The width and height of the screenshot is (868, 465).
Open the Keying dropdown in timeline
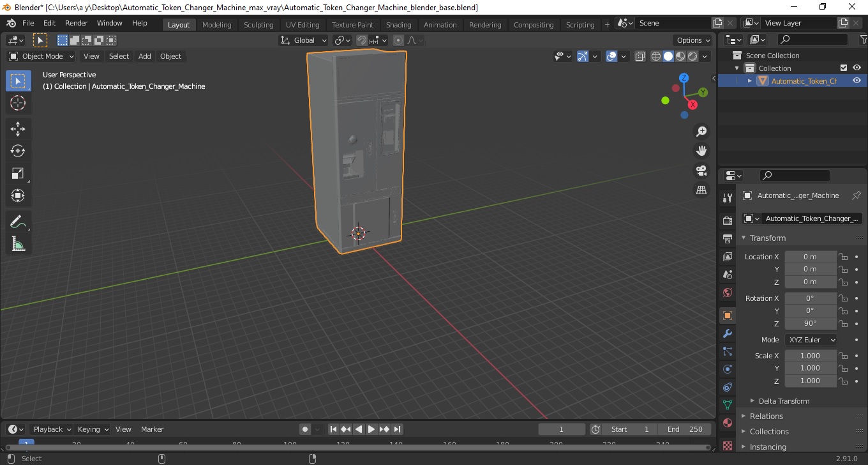coord(92,429)
